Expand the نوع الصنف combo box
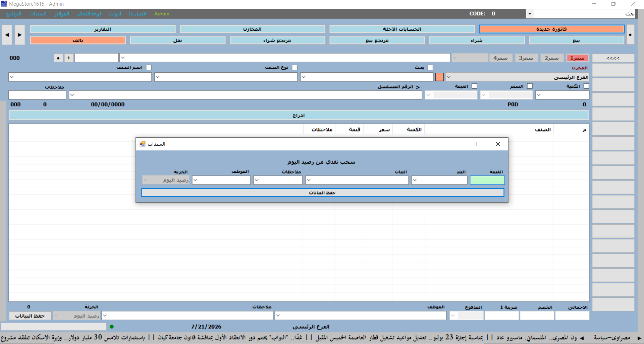Viewport: 644px width, 344px height. click(x=158, y=77)
